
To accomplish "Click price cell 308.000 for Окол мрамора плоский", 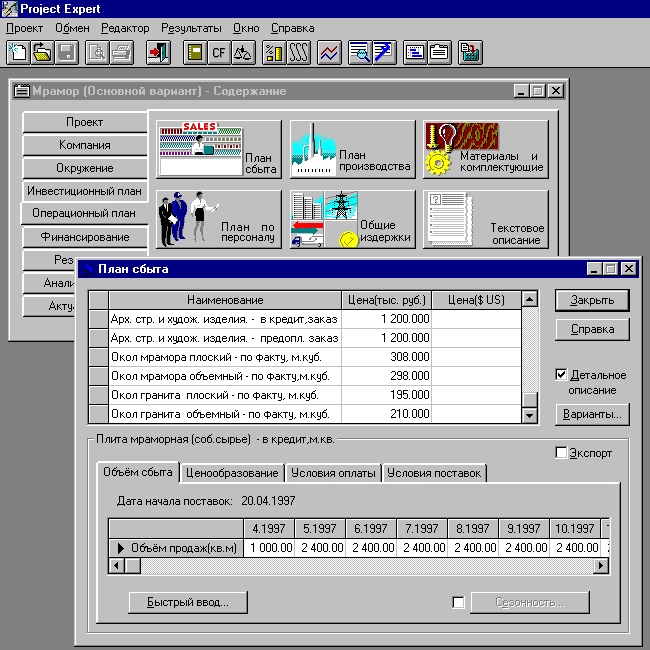I will pos(386,357).
